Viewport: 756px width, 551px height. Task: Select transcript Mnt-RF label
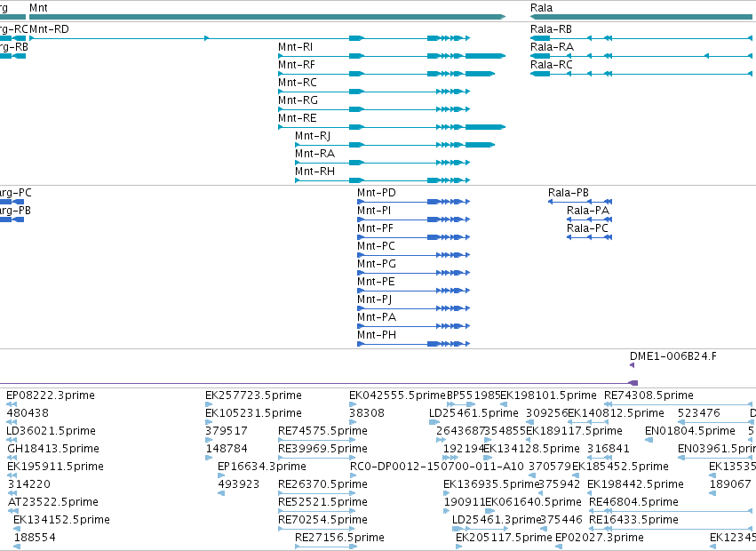click(x=297, y=65)
